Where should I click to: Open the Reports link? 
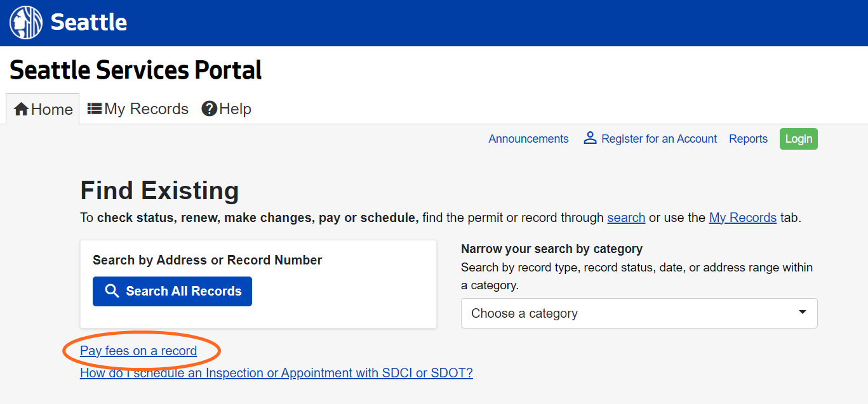pyautogui.click(x=748, y=139)
